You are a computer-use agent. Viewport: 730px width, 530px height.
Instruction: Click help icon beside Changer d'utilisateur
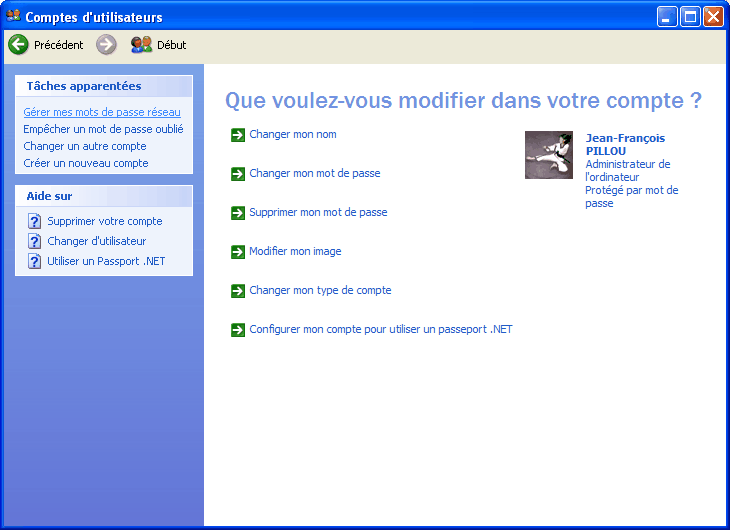tap(34, 241)
